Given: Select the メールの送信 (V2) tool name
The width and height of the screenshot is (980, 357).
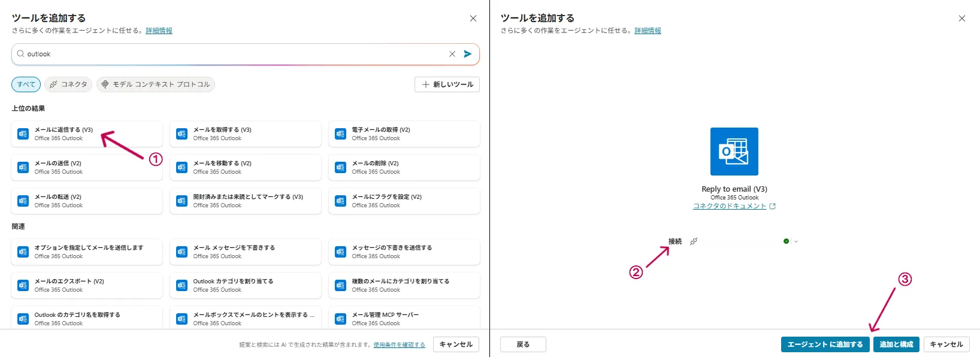Looking at the screenshot, I should click(58, 164).
